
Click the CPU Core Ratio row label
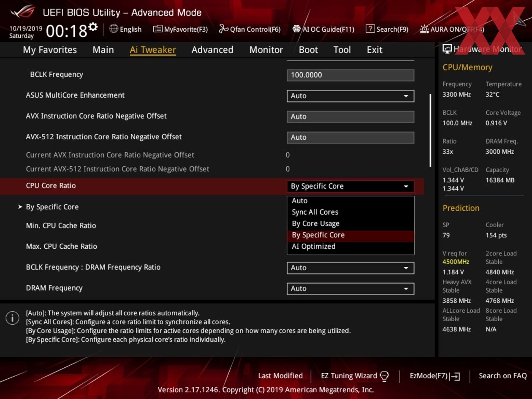point(51,186)
